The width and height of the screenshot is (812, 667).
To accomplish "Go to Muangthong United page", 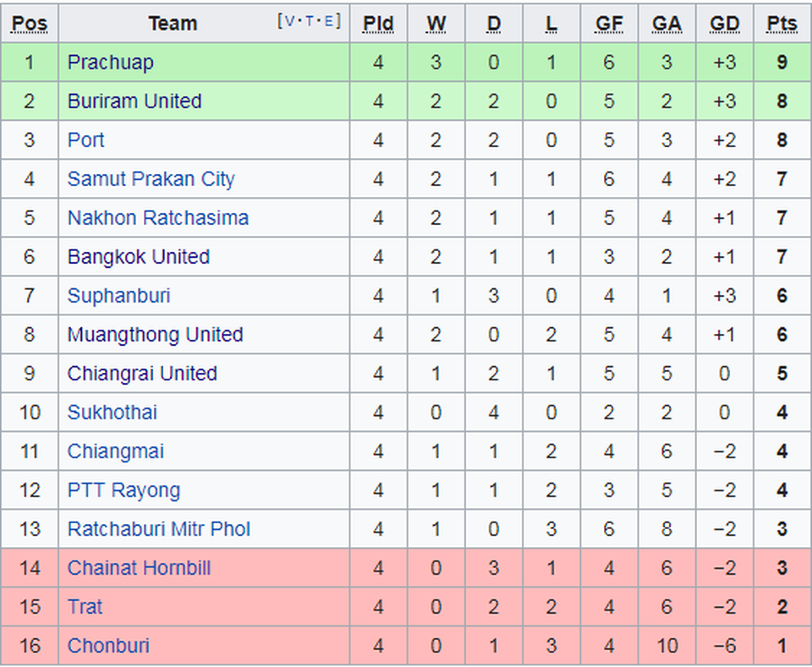I will tap(155, 335).
